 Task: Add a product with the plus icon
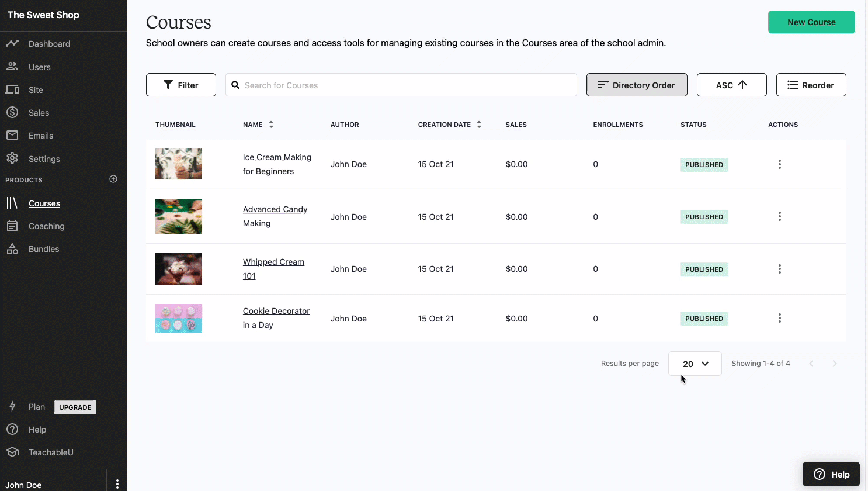(x=113, y=179)
